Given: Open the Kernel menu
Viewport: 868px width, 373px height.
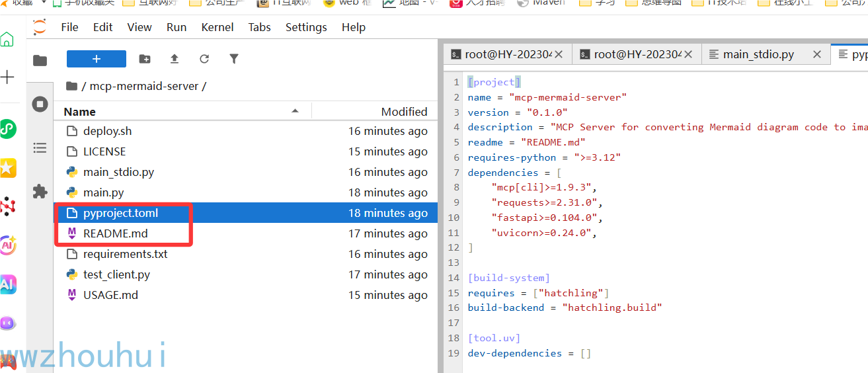Looking at the screenshot, I should [x=217, y=27].
